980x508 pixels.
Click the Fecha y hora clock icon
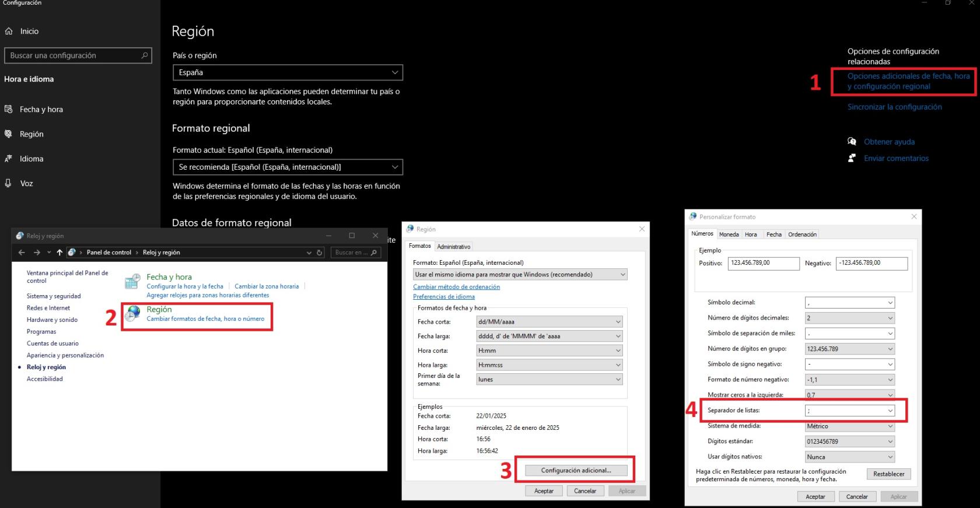pos(132,282)
